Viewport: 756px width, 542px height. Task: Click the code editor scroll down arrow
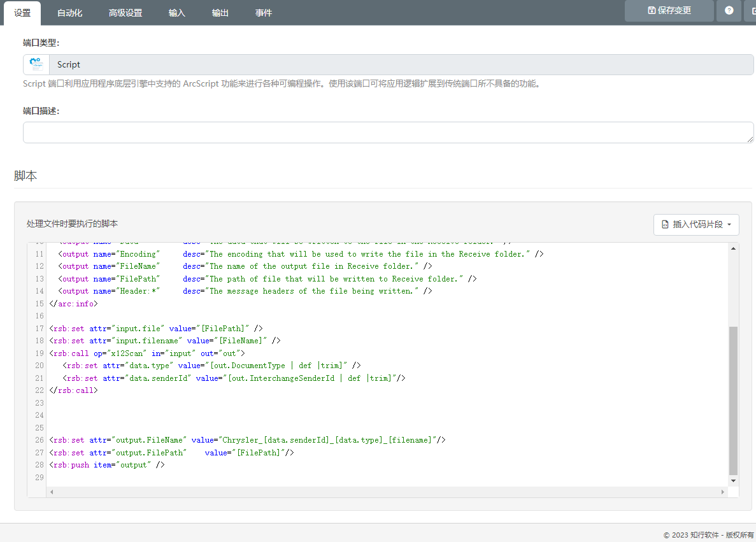point(733,481)
